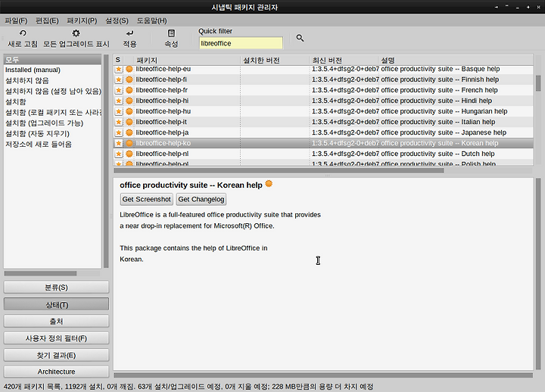The width and height of the screenshot is (545, 392).
Task: Click orange support icon of libreoffice-help-fr
Action: (129, 90)
